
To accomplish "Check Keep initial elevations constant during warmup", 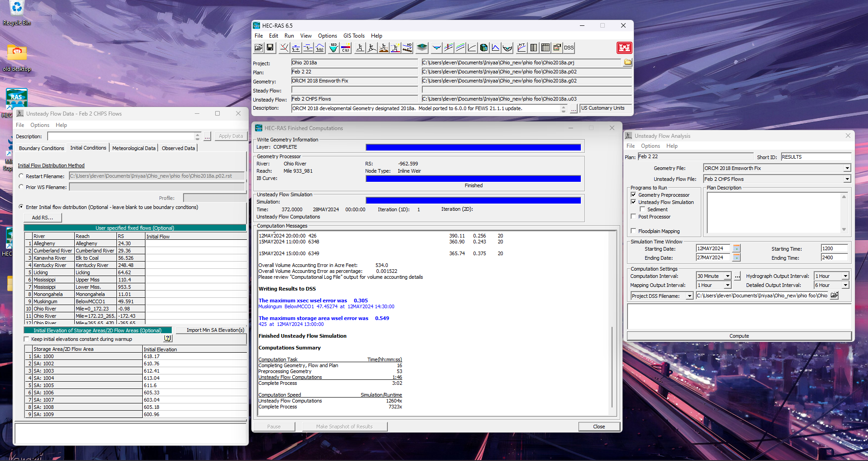I will tap(26, 339).
